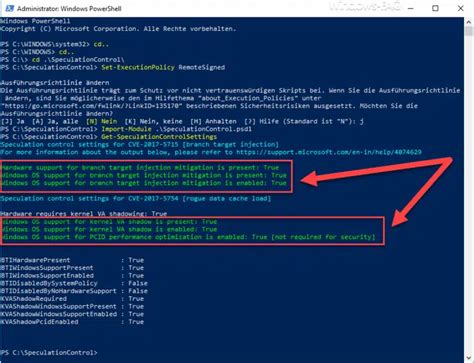Click the 'BTIDisabledBySystemPolicy' row

click(74, 283)
